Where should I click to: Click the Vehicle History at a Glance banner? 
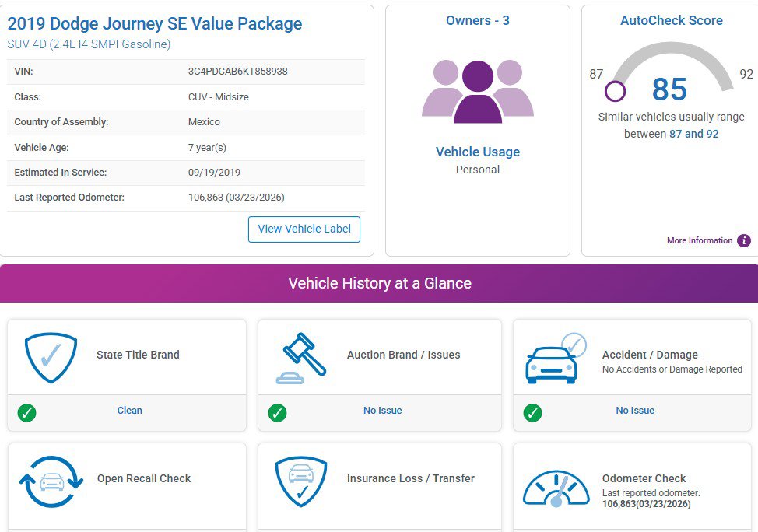click(x=379, y=283)
